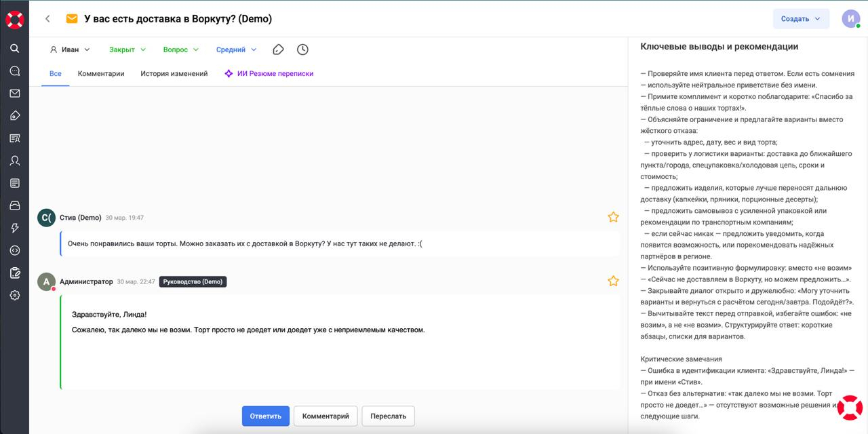The height and width of the screenshot is (434, 868).
Task: Click the Переслать button
Action: [x=388, y=416]
